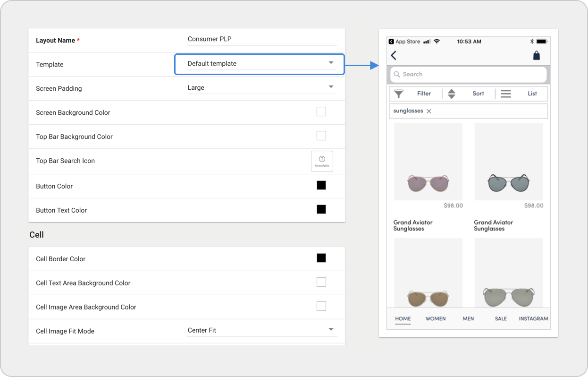This screenshot has height=377, width=588.
Task: Click Top Bar Search Icon unavailable placeholder
Action: pos(322,161)
